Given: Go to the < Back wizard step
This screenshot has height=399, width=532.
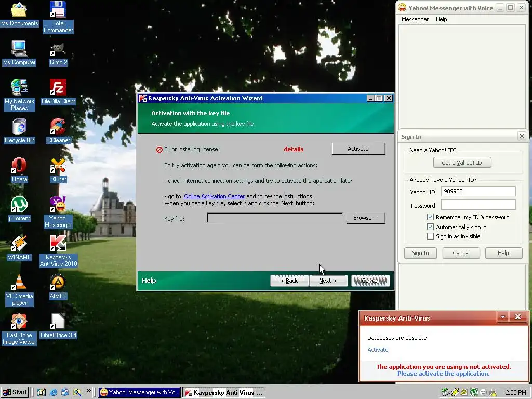Looking at the screenshot, I should coord(289,281).
